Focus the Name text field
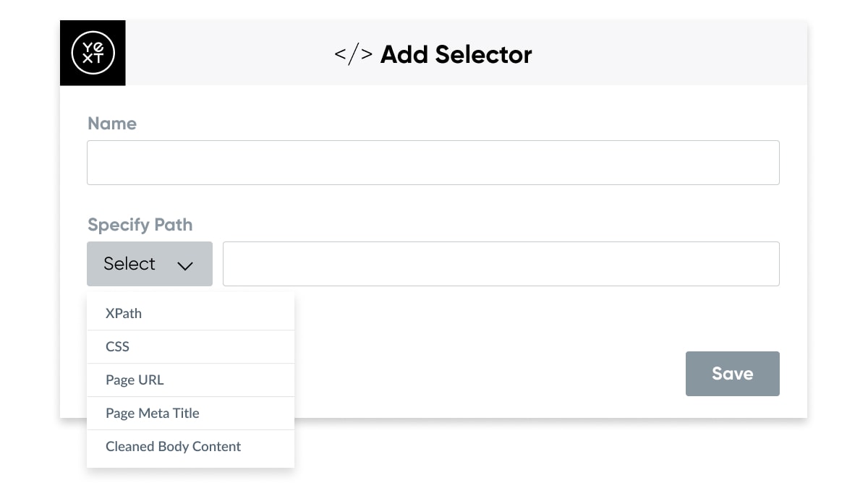Screen dimensions: 868x488 (x=433, y=163)
